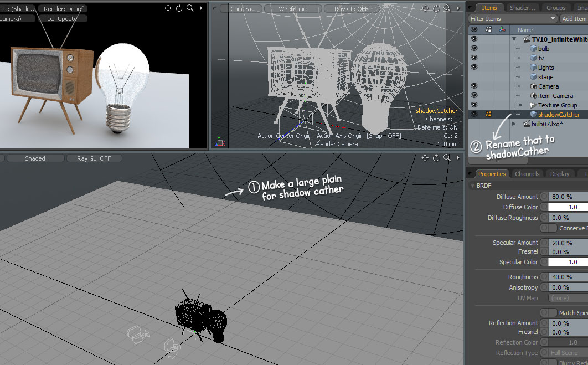Expand the Texture Group item
The width and height of the screenshot is (588, 365).
(x=521, y=105)
